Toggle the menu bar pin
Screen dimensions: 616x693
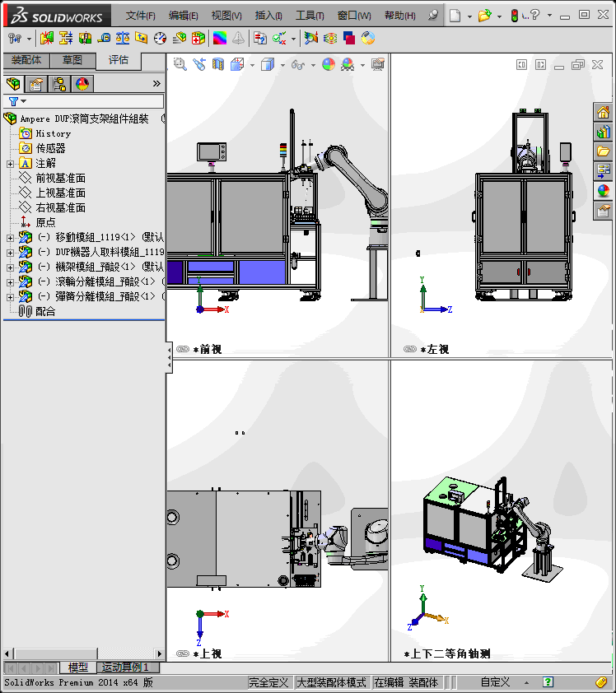(433, 16)
